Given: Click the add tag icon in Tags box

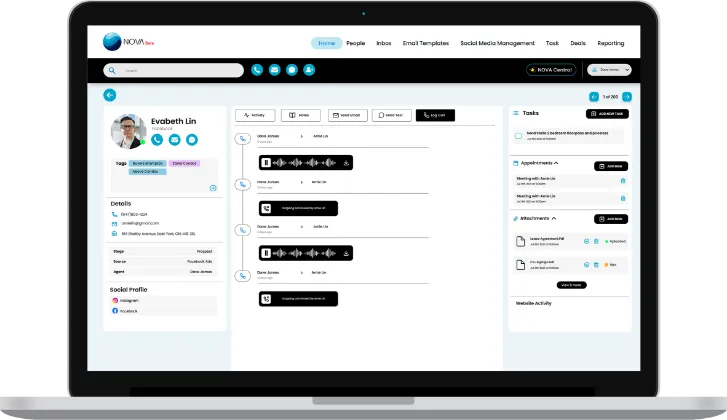Looking at the screenshot, I should coord(212,188).
